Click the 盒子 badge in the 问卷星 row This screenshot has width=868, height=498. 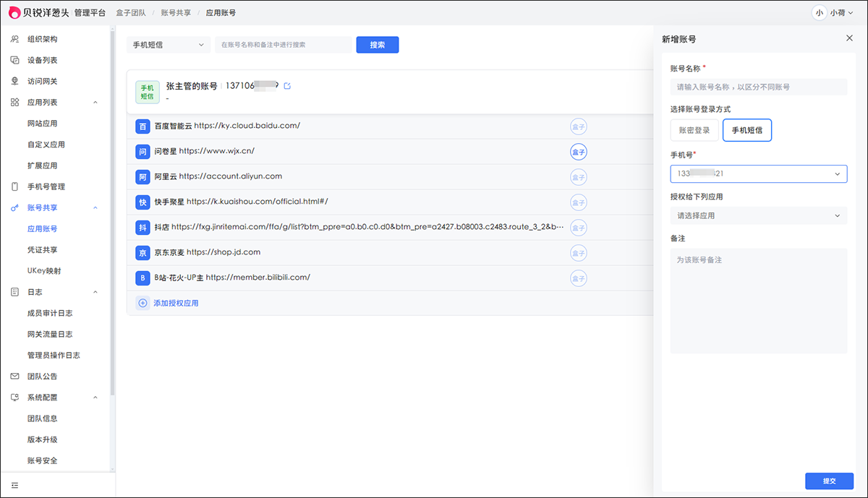pos(578,152)
